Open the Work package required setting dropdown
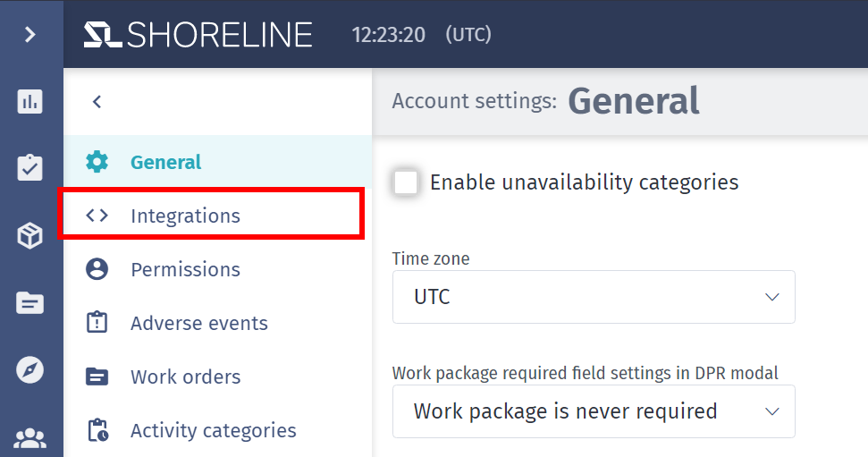The height and width of the screenshot is (457, 868). tap(594, 411)
